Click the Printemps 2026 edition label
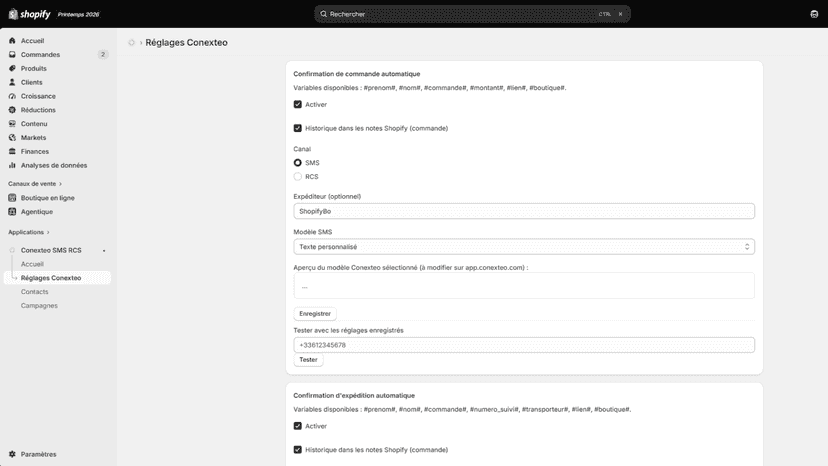 pos(78,14)
